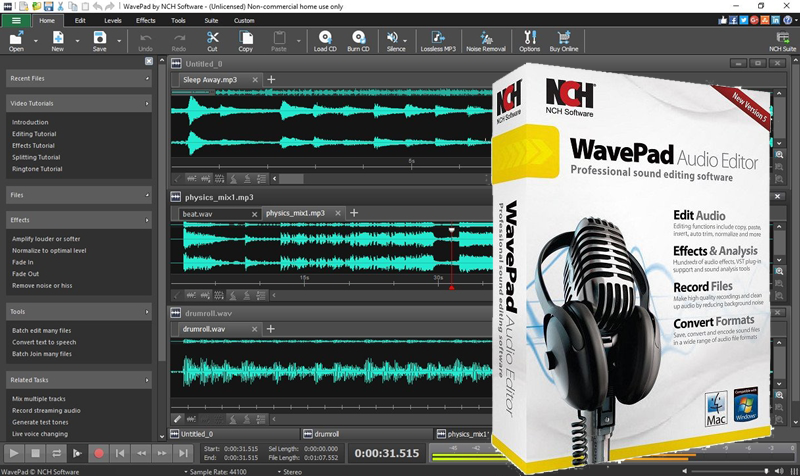Screen dimensions: 800x476
Task: Open the Options settings icon
Action: pos(530,41)
